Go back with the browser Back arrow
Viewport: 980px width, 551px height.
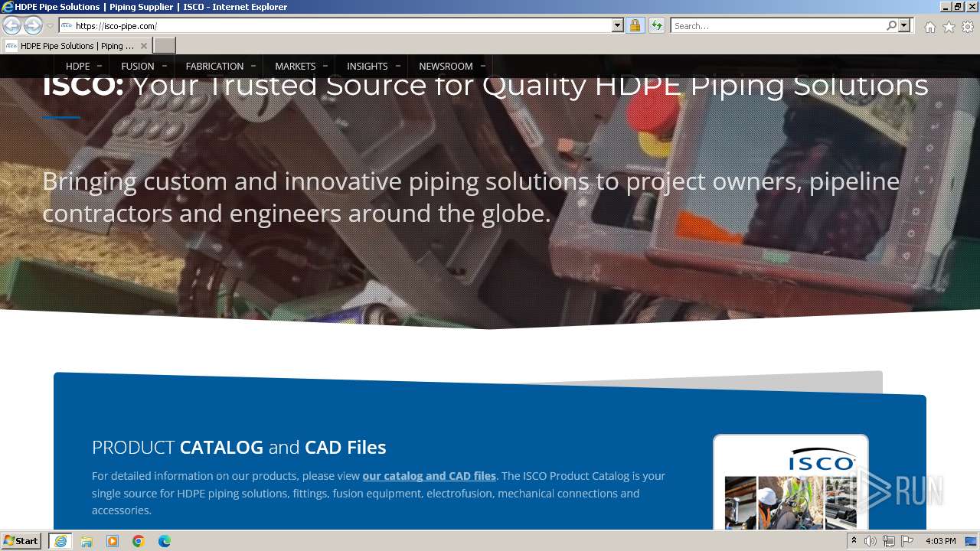coord(11,25)
